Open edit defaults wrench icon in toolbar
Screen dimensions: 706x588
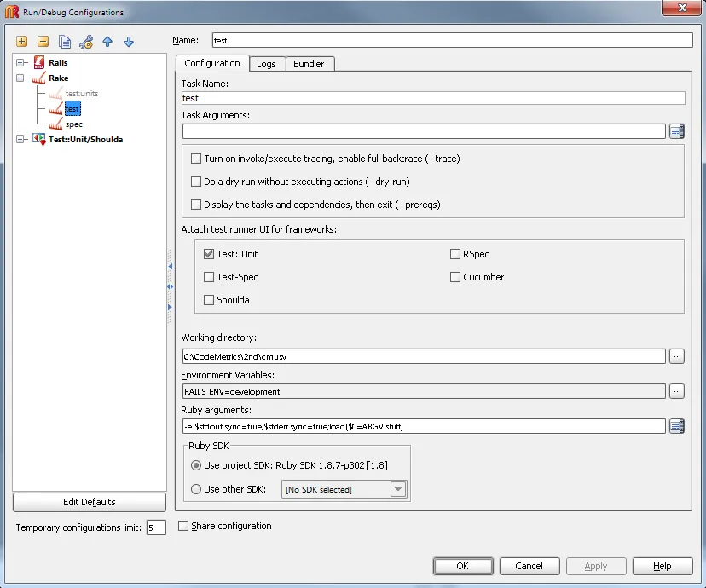click(86, 42)
